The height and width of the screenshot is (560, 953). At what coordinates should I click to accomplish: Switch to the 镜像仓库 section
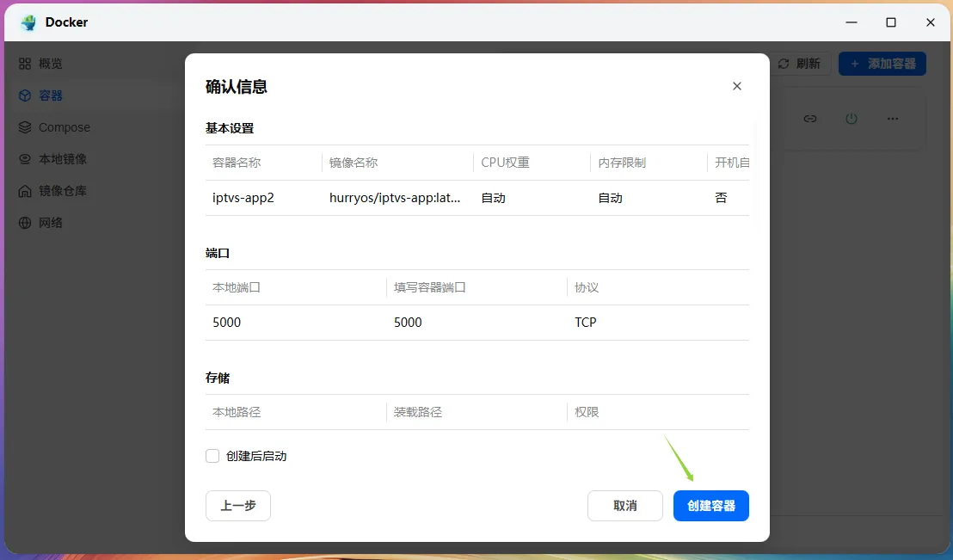[x=62, y=191]
